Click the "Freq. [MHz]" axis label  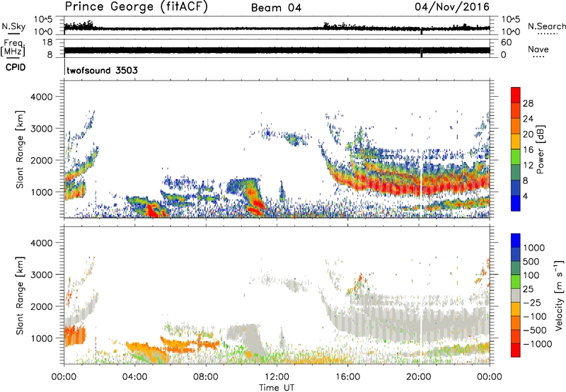coord(13,47)
